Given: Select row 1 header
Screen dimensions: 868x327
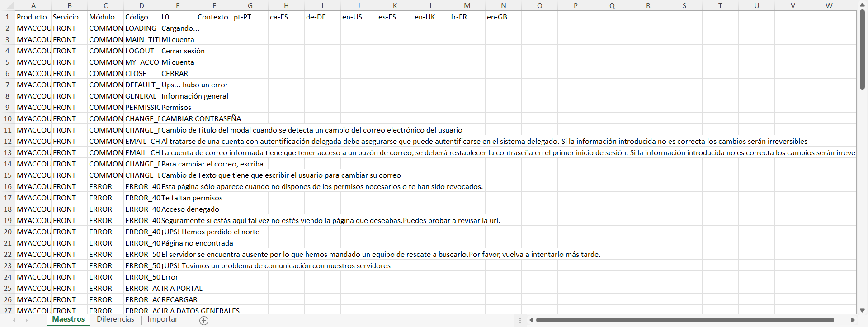Looking at the screenshot, I should pos(7,17).
